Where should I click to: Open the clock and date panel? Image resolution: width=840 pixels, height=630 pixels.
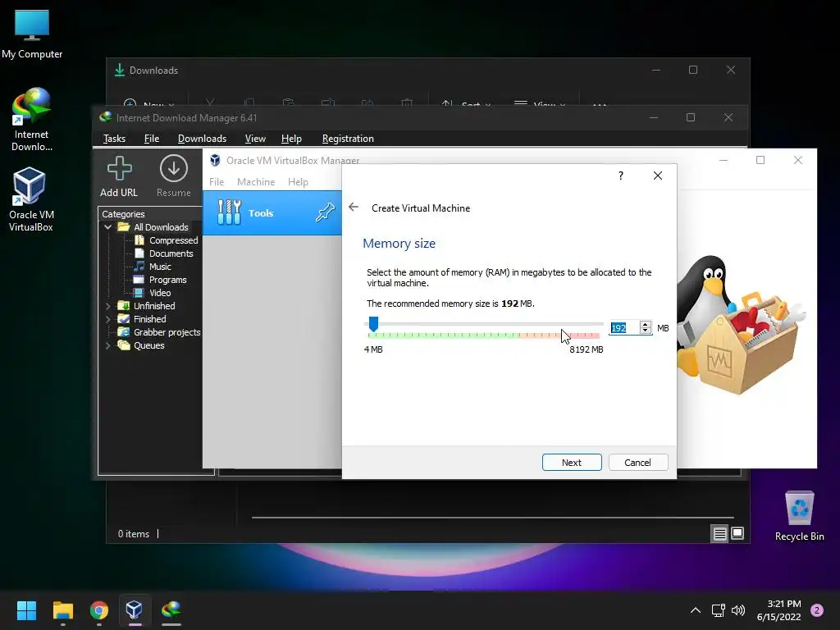(779, 610)
